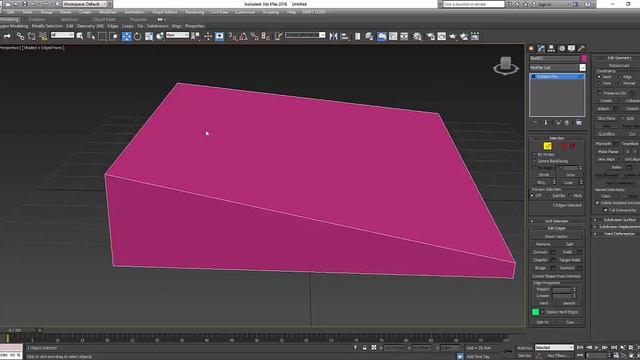Switch to the Utilities command panel tab
The image size is (640, 360).
[582, 48]
